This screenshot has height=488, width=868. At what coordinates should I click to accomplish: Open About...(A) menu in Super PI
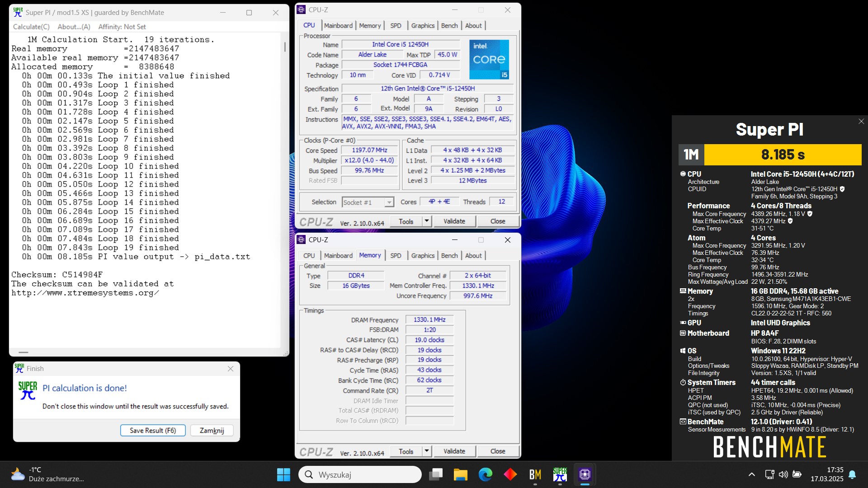click(x=74, y=27)
